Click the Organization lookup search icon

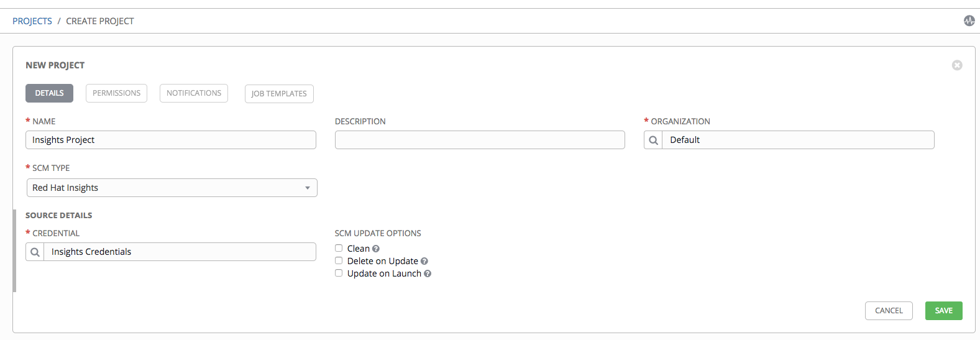[653, 140]
